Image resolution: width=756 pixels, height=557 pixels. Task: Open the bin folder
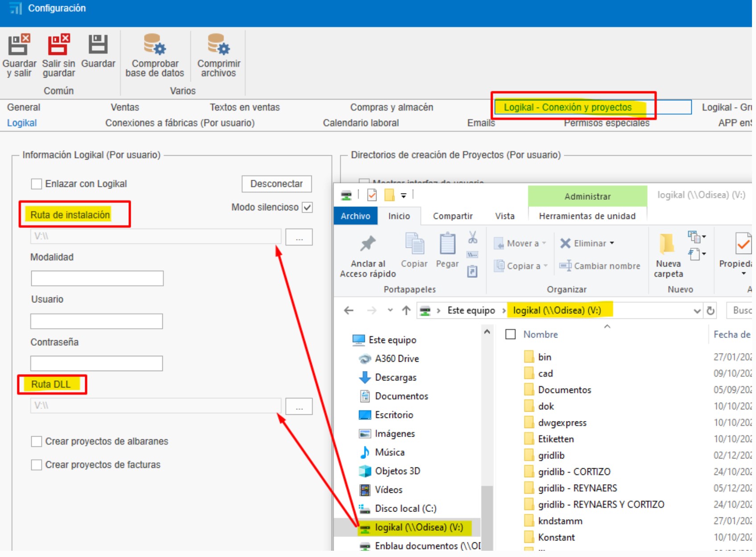click(x=545, y=358)
